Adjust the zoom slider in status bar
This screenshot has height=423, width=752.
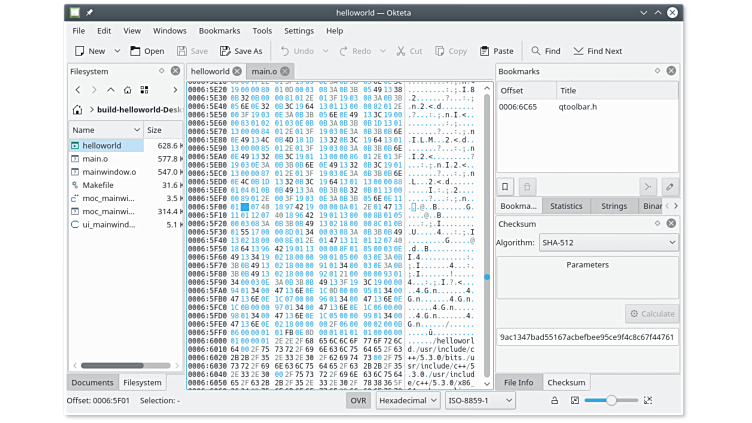pyautogui.click(x=610, y=400)
